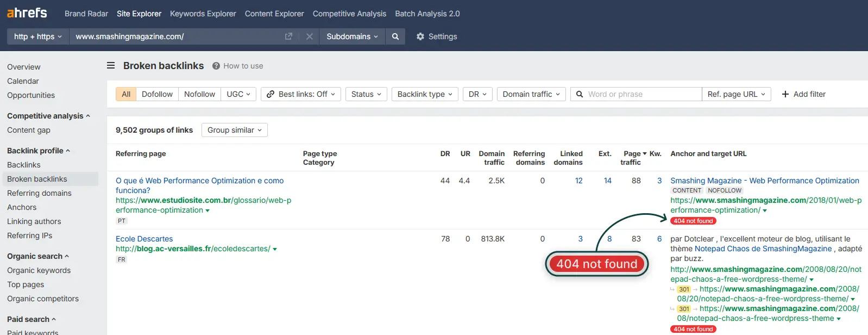Collapse Paid search section
Image resolution: width=868 pixels, height=335 pixels.
32,319
